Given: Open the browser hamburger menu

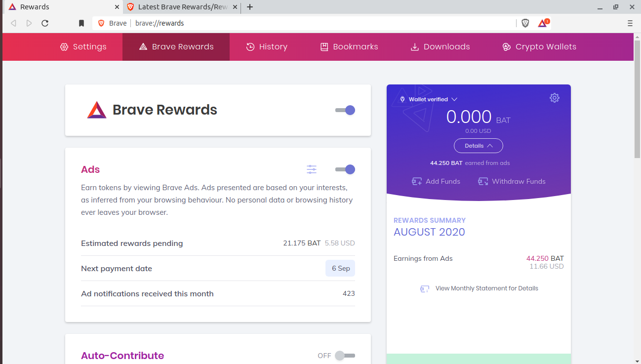Looking at the screenshot, I should click(630, 23).
